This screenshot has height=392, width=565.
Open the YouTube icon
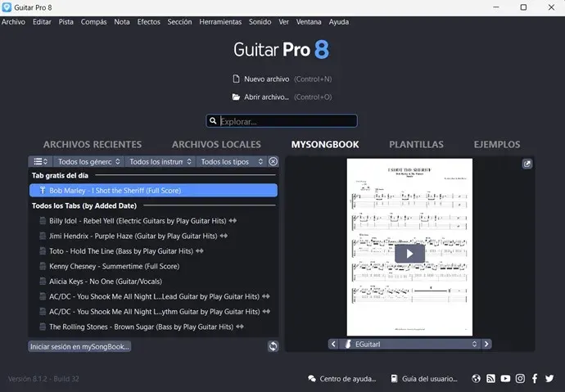(505, 378)
